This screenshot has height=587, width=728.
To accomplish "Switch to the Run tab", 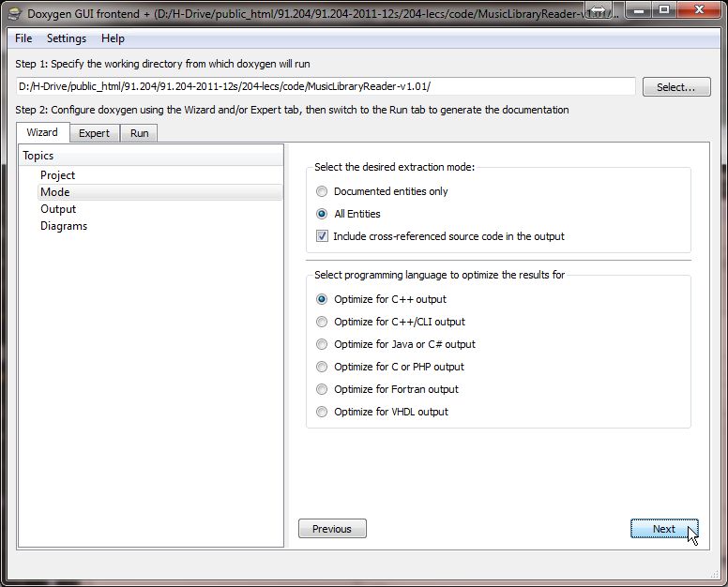I will (x=139, y=133).
